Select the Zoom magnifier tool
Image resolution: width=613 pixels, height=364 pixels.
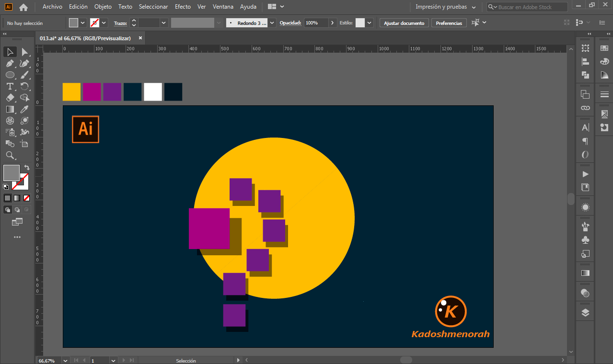coord(10,155)
